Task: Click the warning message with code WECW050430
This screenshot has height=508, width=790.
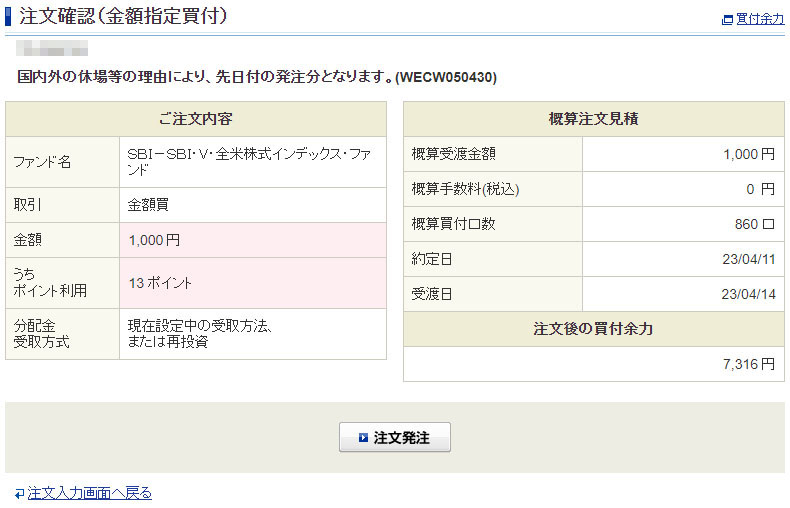Action: tap(258, 77)
